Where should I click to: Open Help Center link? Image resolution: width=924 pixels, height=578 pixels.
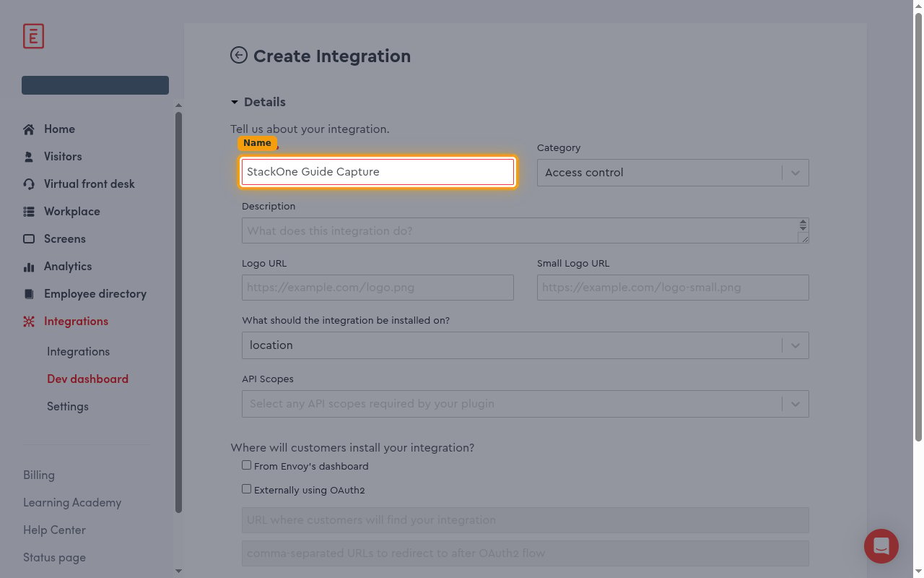click(54, 530)
